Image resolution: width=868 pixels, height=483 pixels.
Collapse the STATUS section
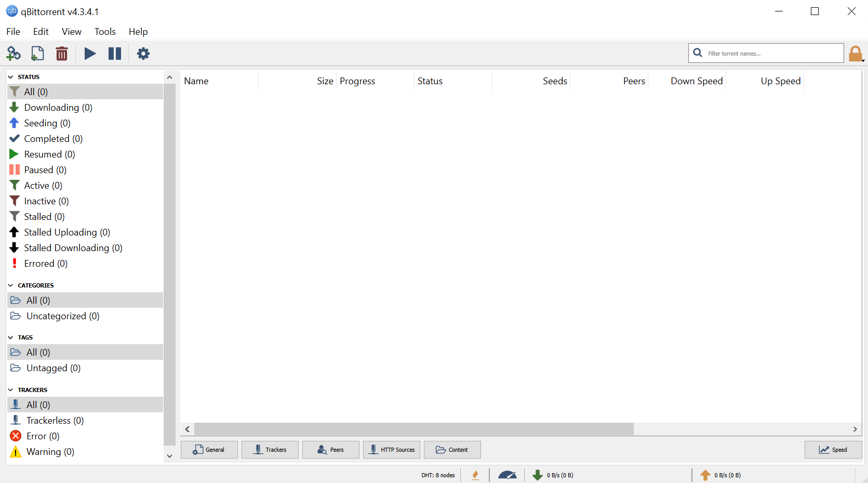coord(10,77)
